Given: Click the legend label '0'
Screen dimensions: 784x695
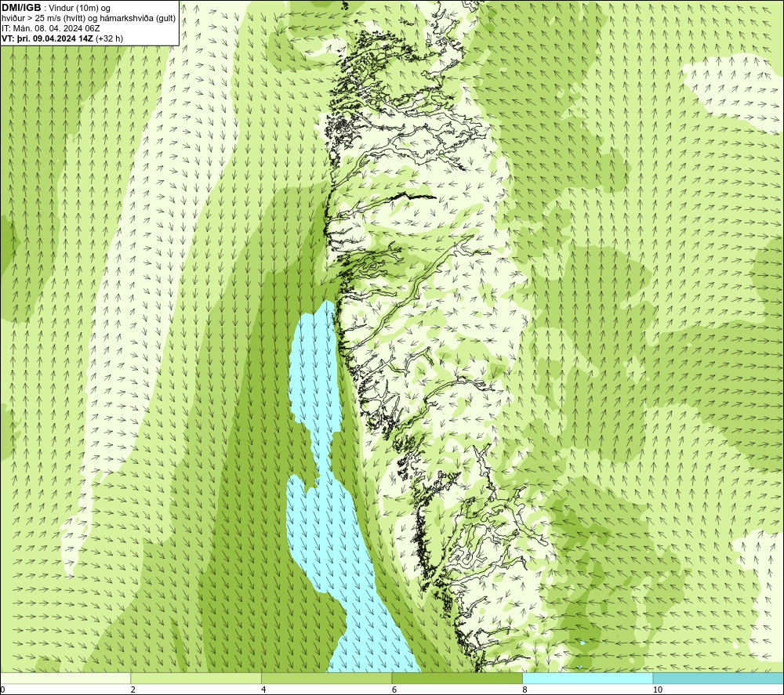Looking at the screenshot, I should 2,690.
